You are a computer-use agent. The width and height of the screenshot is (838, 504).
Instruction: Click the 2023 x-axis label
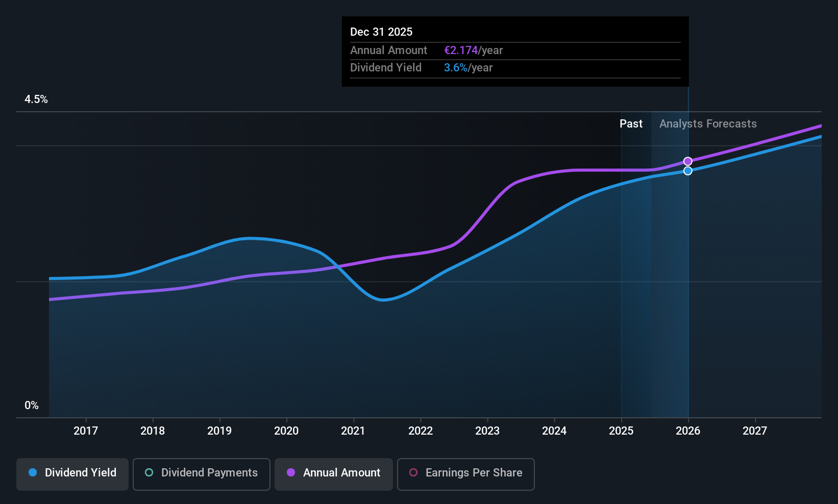[x=487, y=431]
